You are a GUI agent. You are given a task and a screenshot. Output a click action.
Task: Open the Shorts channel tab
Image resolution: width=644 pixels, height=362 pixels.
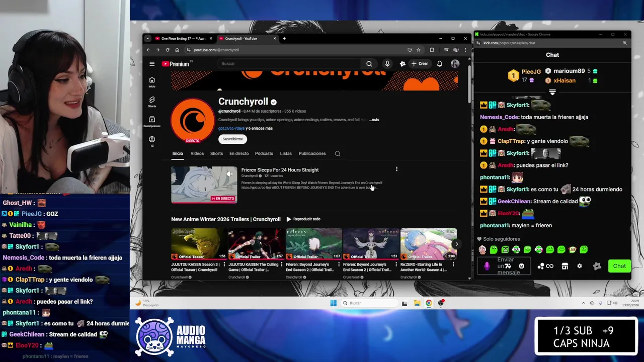216,154
